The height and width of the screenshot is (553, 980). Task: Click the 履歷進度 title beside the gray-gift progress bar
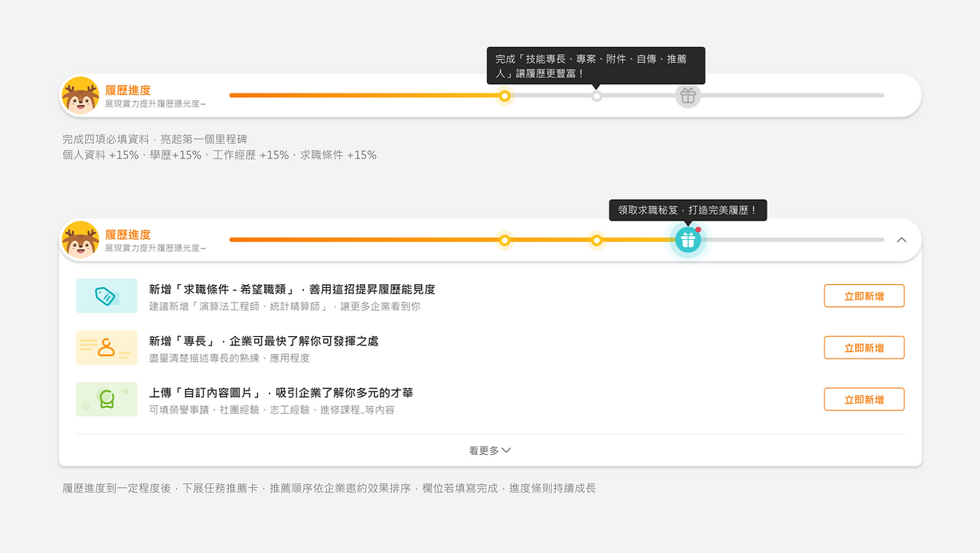pos(128,90)
